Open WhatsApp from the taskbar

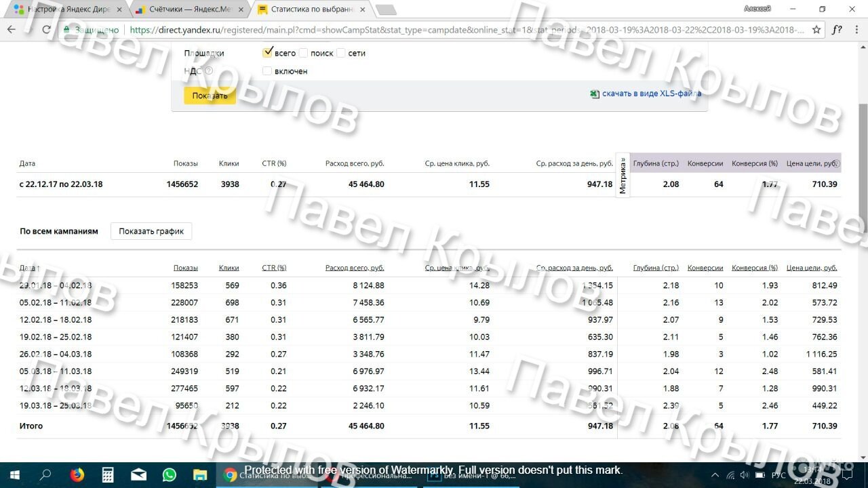170,475
